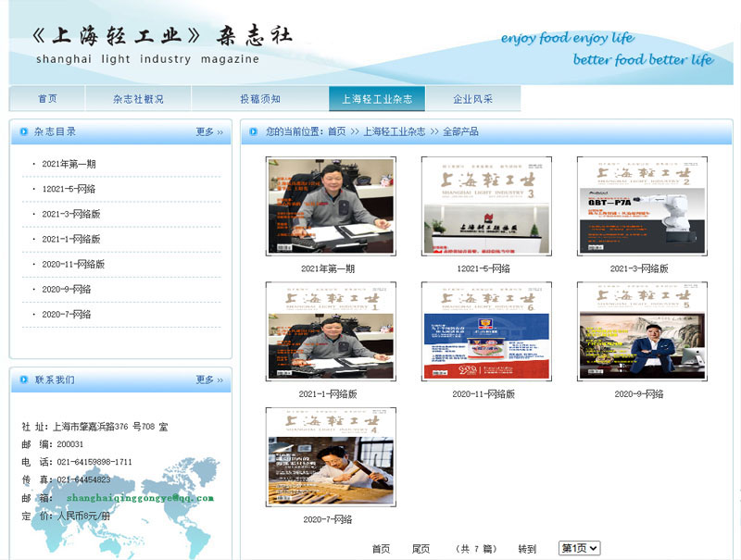Open 12021-5-网络 in the sidebar list

(69, 189)
